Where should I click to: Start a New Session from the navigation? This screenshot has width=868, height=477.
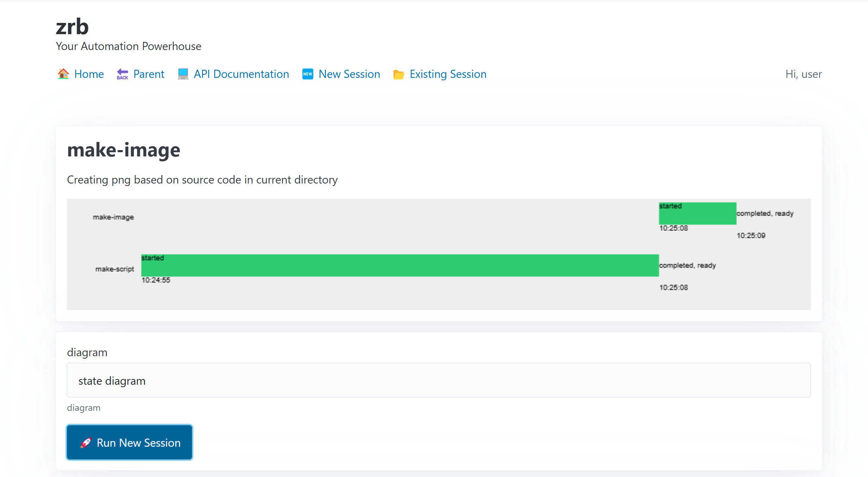(349, 74)
